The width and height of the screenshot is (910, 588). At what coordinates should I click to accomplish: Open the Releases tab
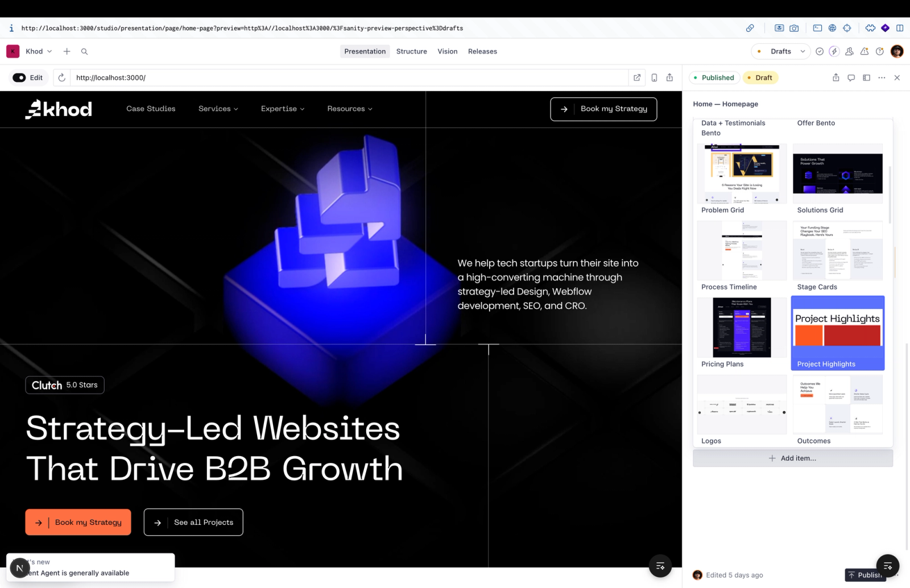tap(482, 51)
